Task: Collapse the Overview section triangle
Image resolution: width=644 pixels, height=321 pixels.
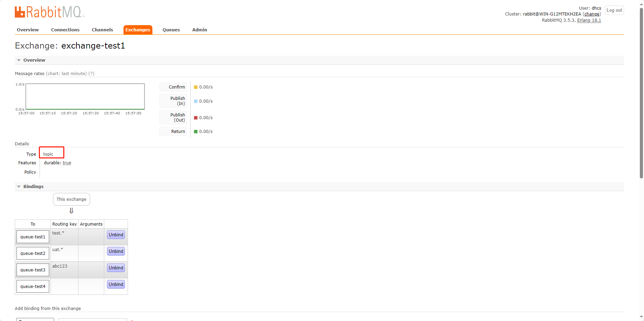Action: click(19, 60)
